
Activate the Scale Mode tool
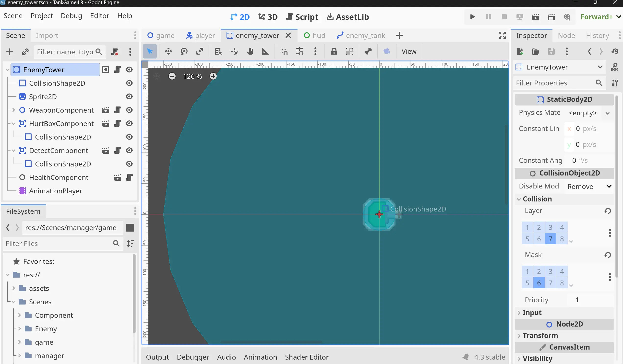coord(200,51)
